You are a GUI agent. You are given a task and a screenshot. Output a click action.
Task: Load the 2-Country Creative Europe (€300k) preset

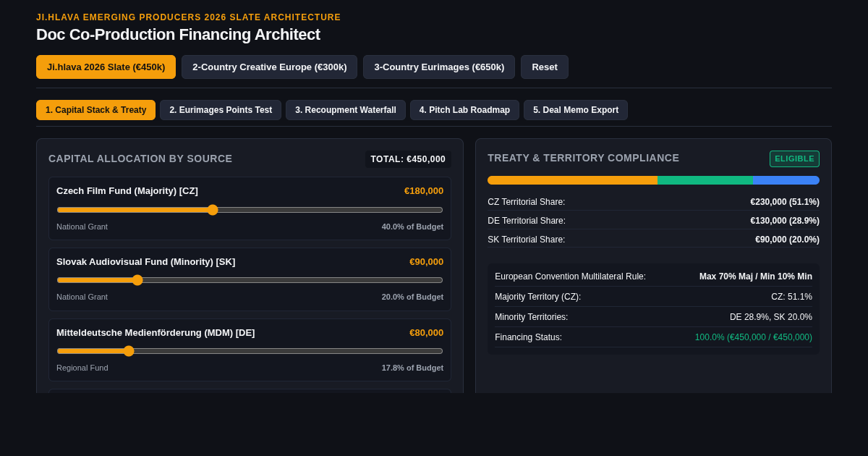coord(269,67)
